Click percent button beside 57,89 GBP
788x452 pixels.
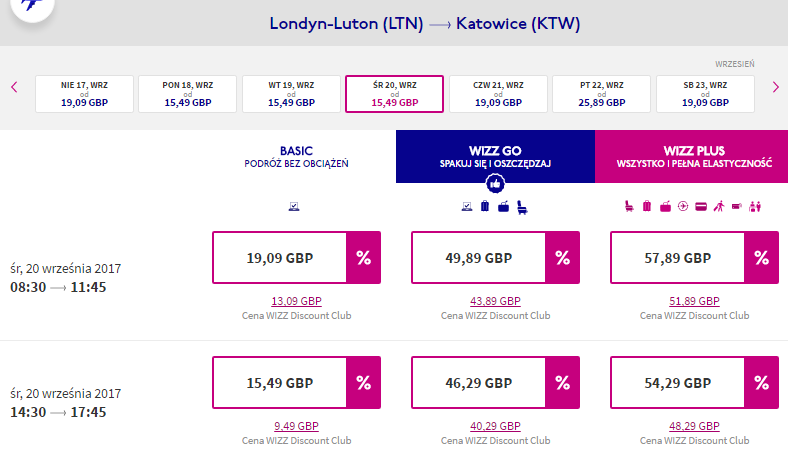[x=761, y=257]
